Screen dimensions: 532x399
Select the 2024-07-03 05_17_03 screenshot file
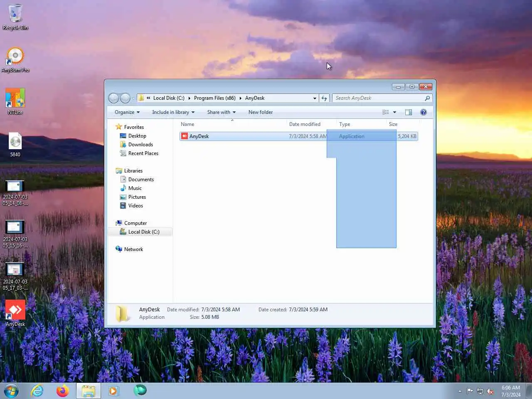click(x=15, y=276)
